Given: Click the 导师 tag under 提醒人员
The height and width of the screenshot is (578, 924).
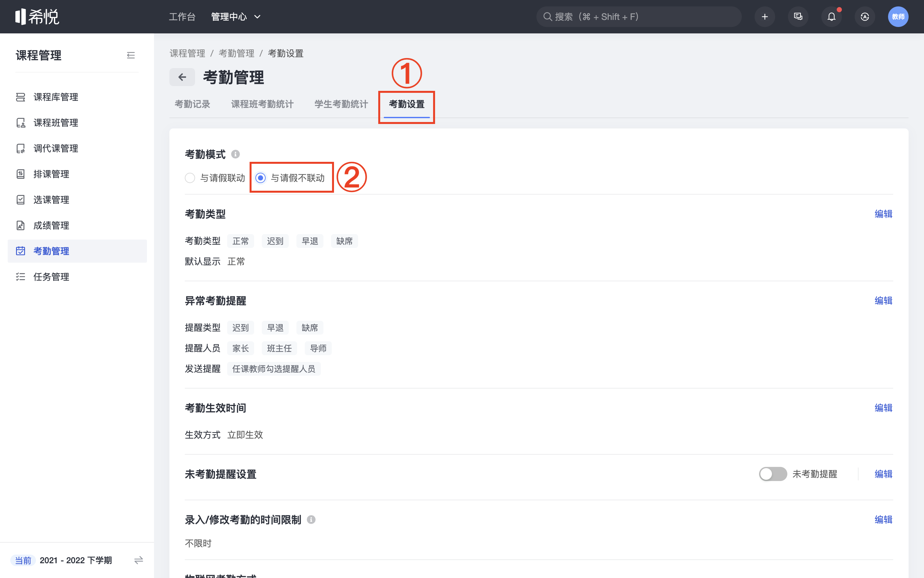Looking at the screenshot, I should coord(318,348).
